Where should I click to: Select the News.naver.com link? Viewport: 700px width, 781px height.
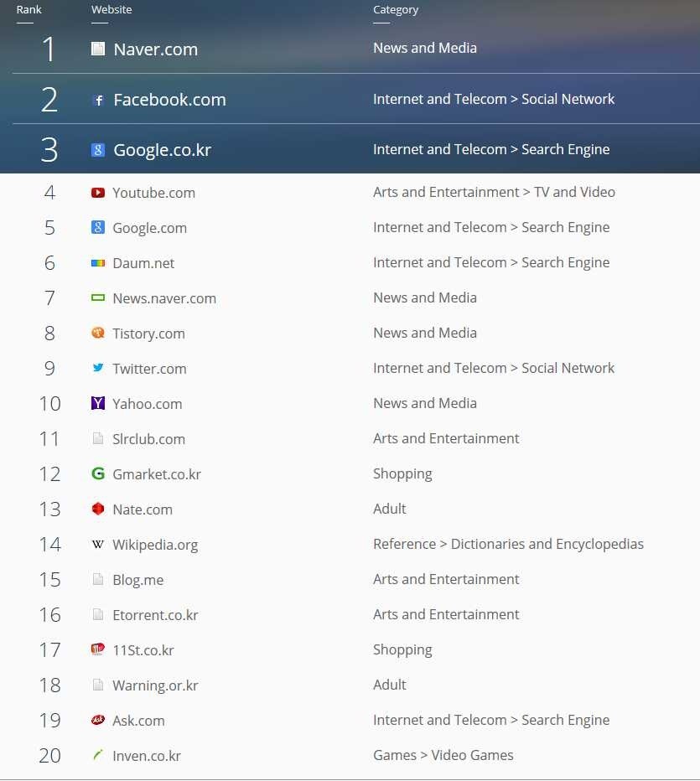pyautogui.click(x=164, y=298)
